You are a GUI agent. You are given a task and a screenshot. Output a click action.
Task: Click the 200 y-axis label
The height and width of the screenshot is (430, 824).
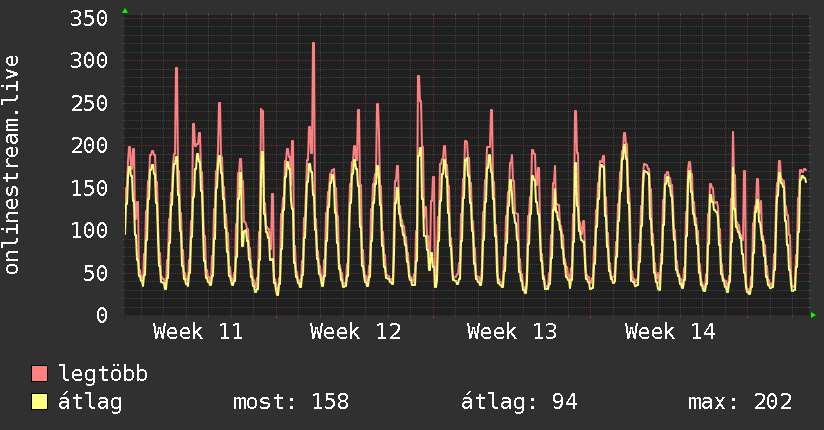tap(89, 146)
